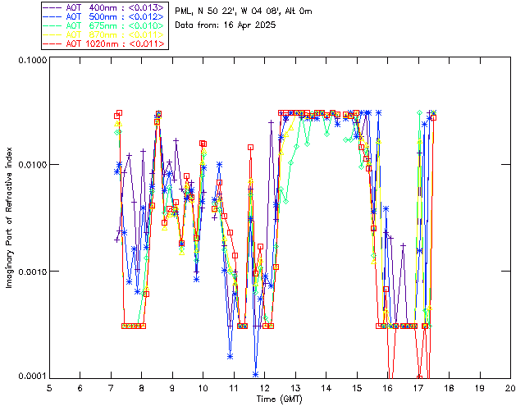The height and width of the screenshot is (420, 525).
Task: Click the AOT 400nm legend entry
Action: tap(104, 7)
